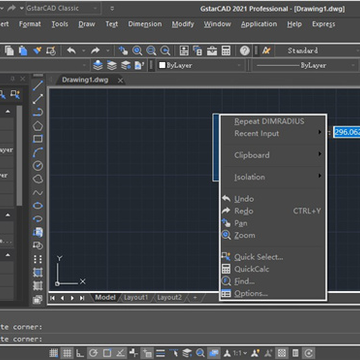Select the Line draw tool

pos(38,85)
